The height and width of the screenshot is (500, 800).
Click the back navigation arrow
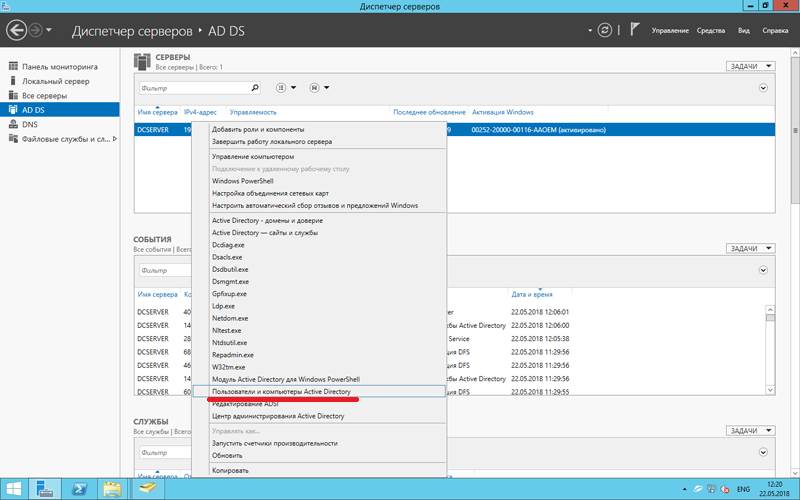coord(16,31)
